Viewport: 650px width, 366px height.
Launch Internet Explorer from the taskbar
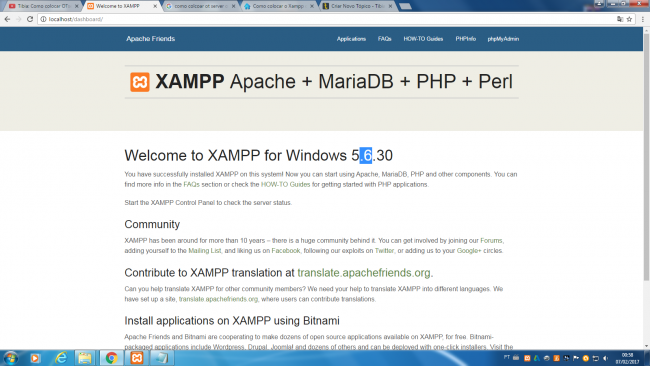61,358
